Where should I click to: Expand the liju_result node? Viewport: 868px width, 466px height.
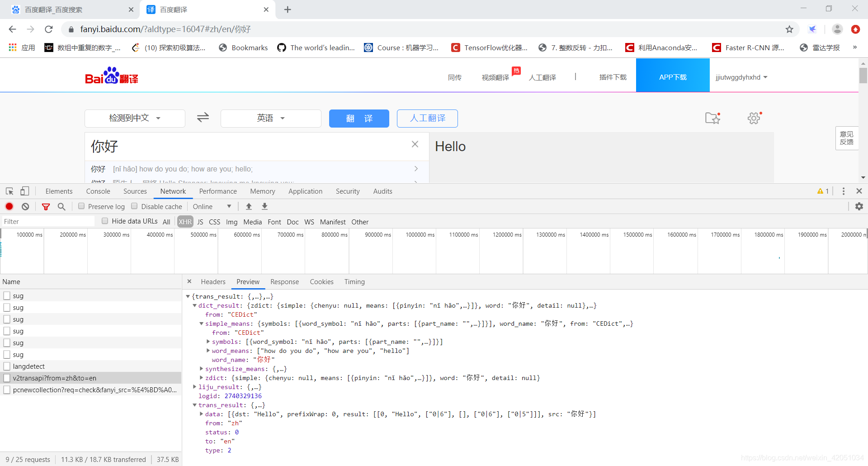pos(194,387)
